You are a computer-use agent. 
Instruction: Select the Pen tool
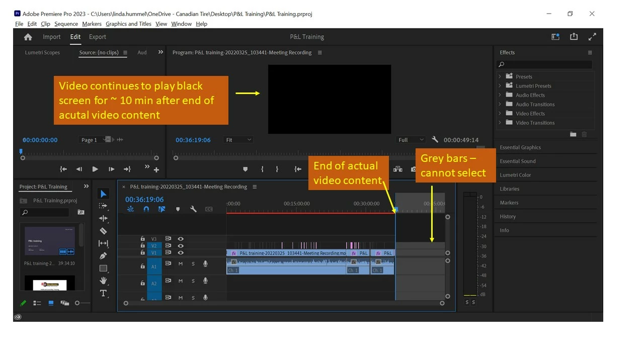tap(103, 256)
